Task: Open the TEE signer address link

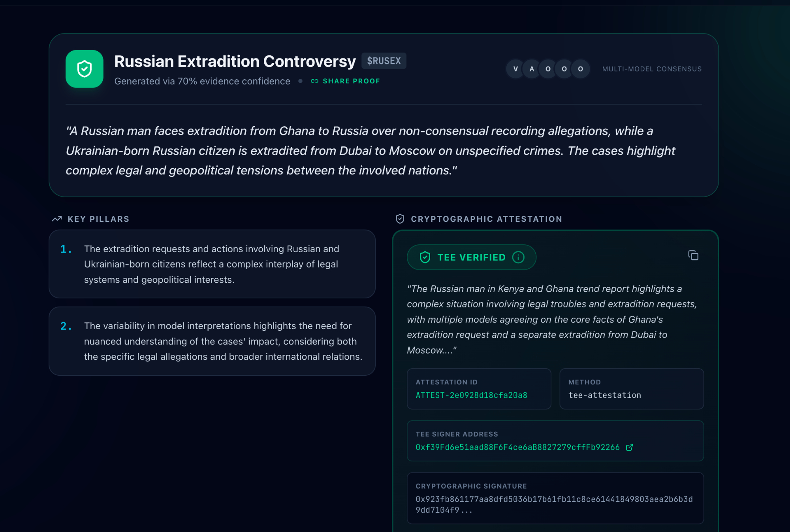Action: (518, 447)
